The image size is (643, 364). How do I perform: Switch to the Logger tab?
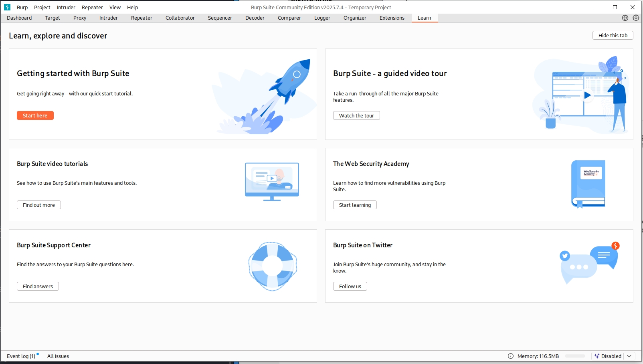click(322, 18)
